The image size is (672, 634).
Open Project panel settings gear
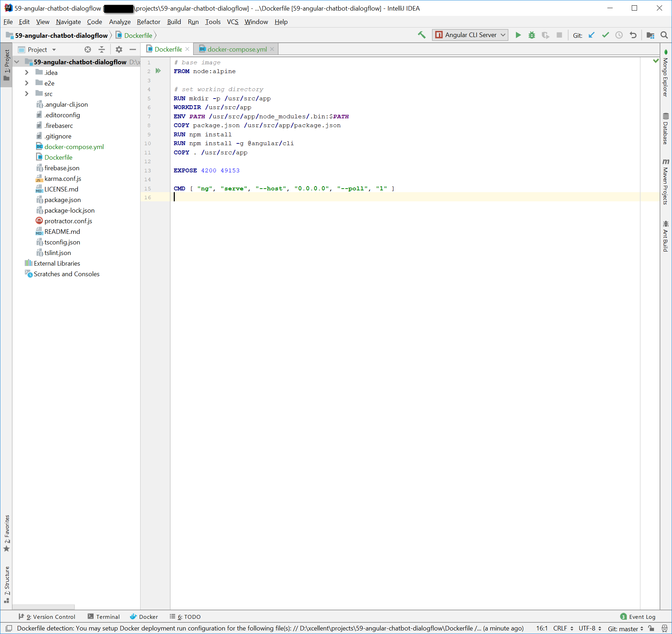pos(119,49)
